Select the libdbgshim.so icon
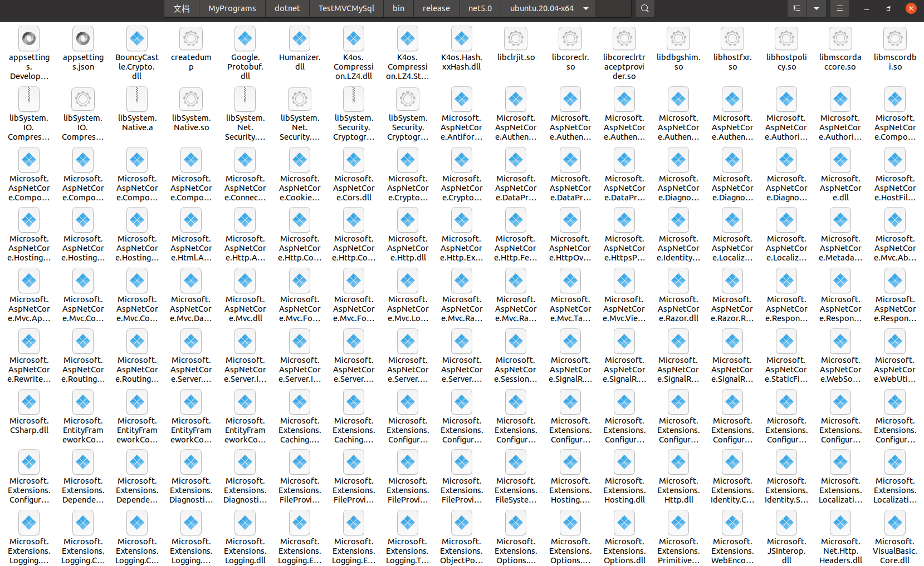The width and height of the screenshot is (924, 566). pos(678,38)
